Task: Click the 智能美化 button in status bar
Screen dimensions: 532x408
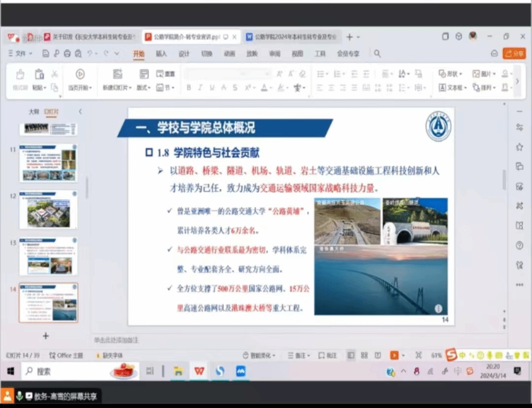Action: tap(259, 355)
